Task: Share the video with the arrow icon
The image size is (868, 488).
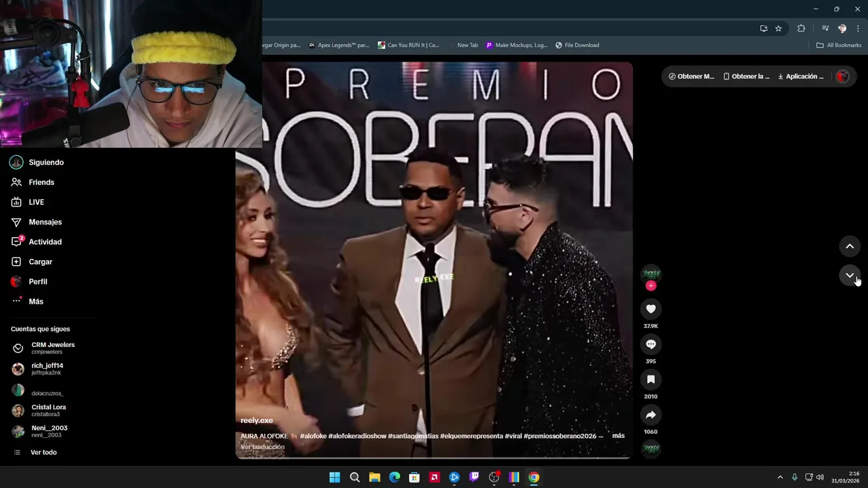Action: coord(651,415)
